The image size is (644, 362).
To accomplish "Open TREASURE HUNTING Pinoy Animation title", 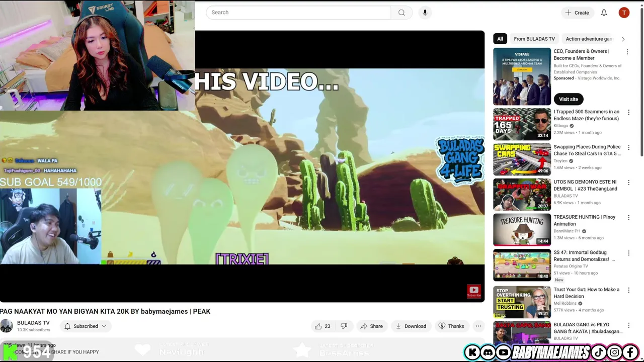I will (585, 221).
